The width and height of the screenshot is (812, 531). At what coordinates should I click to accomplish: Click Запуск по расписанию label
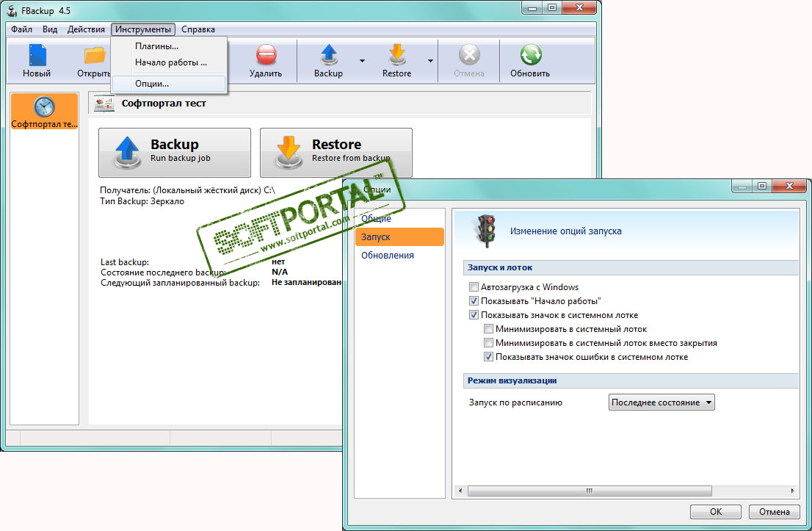(x=515, y=402)
